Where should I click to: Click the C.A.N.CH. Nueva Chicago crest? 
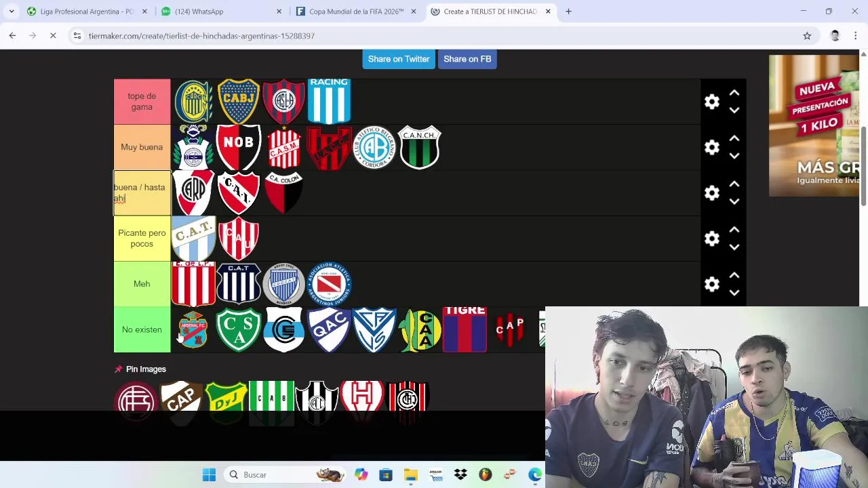420,147
